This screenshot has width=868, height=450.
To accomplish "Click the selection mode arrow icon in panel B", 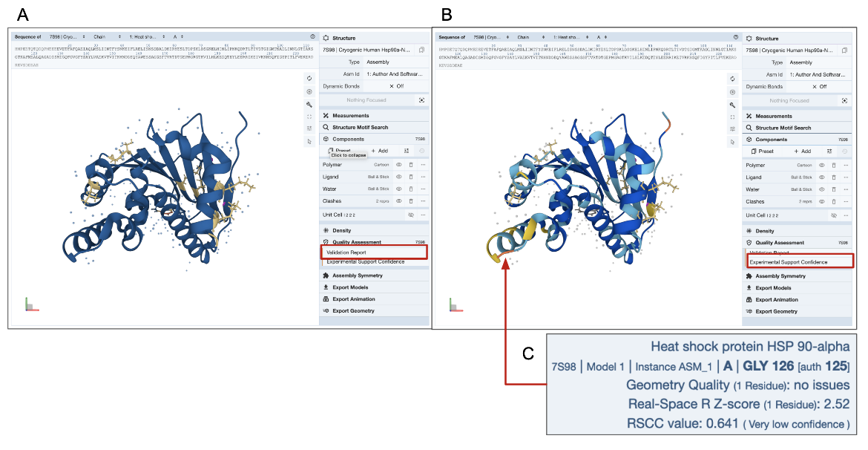I will point(732,141).
